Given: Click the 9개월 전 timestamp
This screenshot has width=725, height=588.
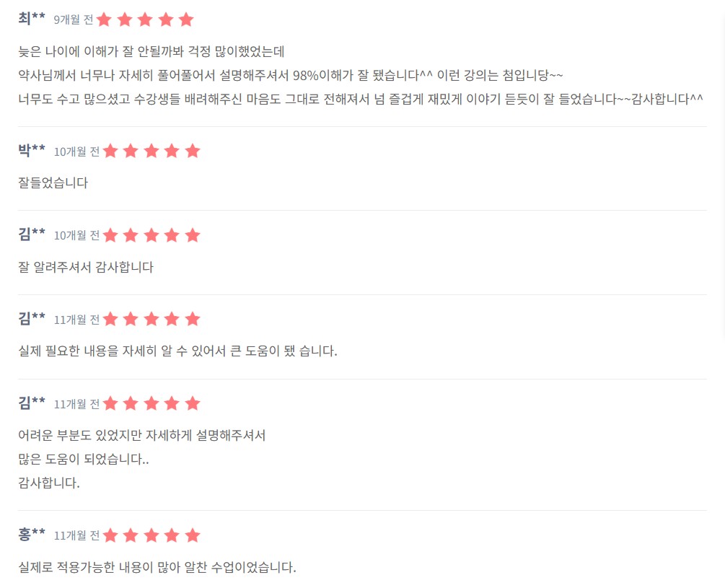Looking at the screenshot, I should click(74, 20).
